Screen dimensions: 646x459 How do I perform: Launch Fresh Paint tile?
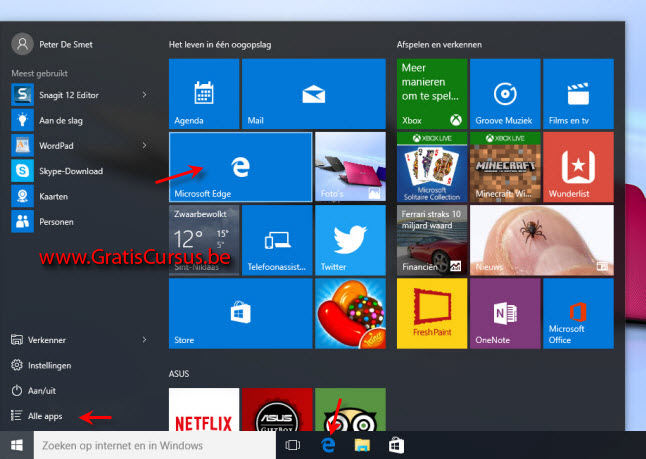pos(432,314)
